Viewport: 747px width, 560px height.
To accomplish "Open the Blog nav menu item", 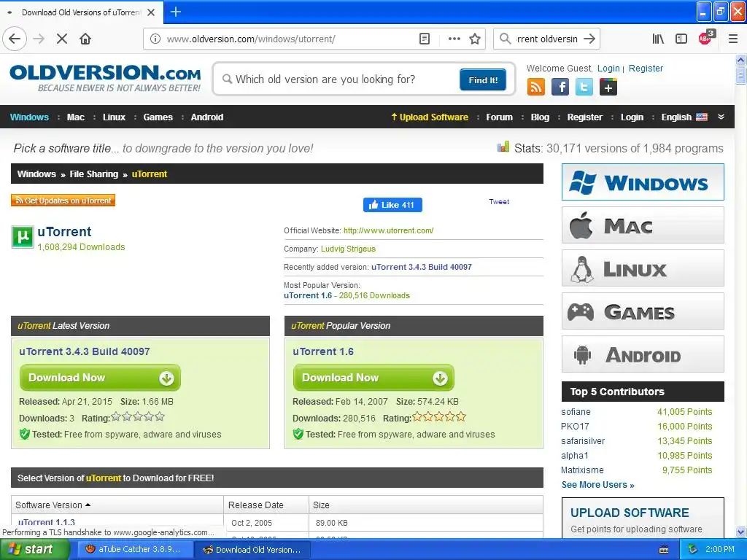I will coord(540,117).
